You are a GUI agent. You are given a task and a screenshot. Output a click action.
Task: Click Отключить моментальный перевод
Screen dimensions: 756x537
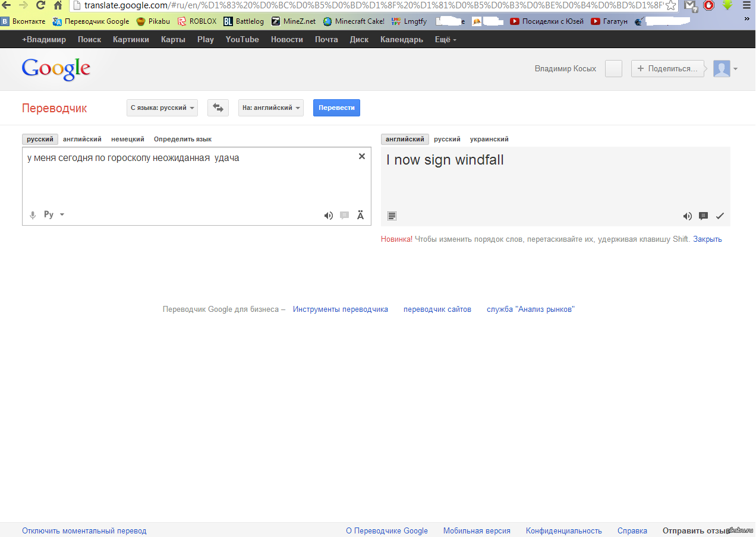tap(84, 531)
